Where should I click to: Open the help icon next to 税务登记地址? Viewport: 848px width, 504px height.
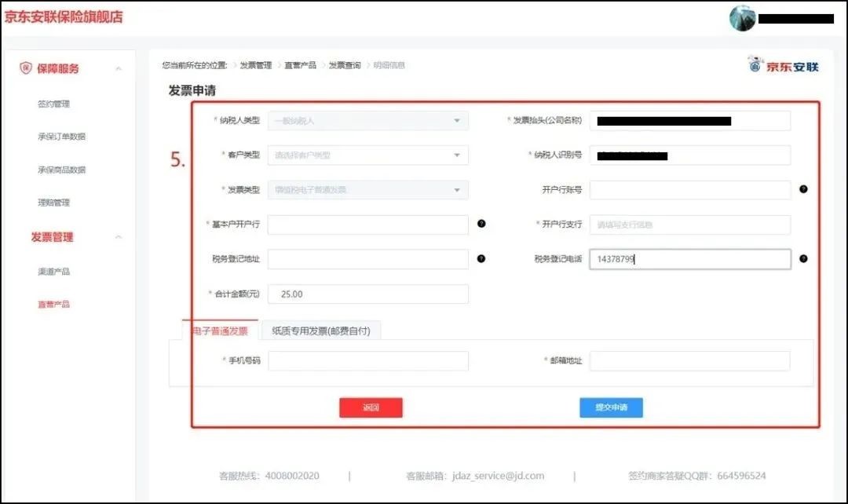(481, 259)
